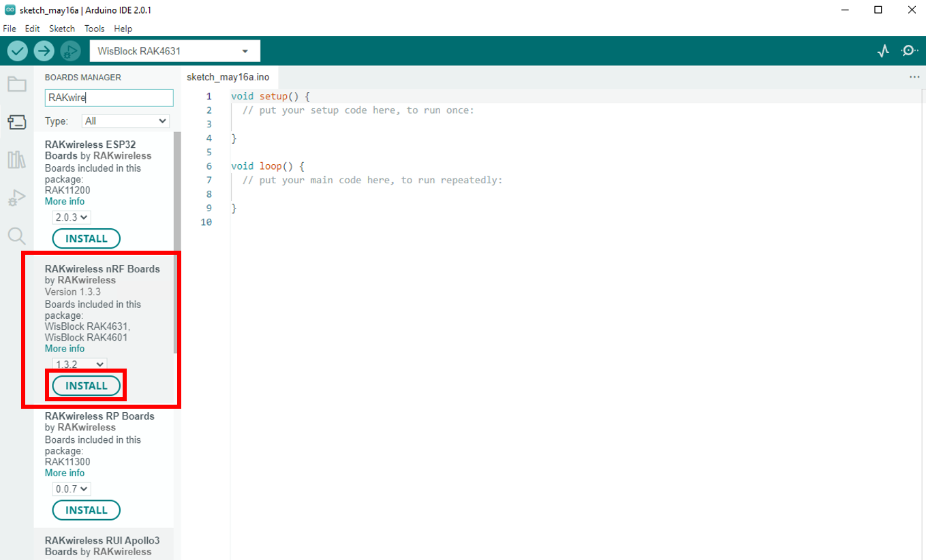Click the RAK11300 board name
The width and height of the screenshot is (926, 560).
[67, 462]
